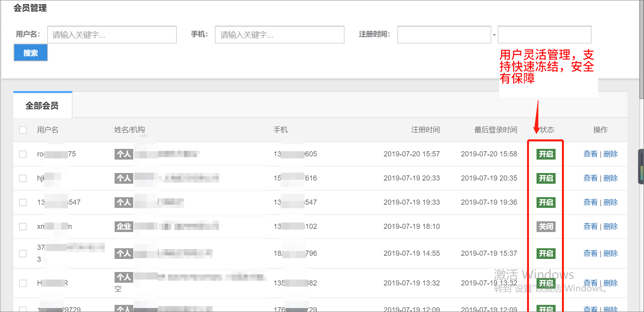Open 查看 for the 企业 member row
Screen dimensions: 644x312
click(590, 226)
